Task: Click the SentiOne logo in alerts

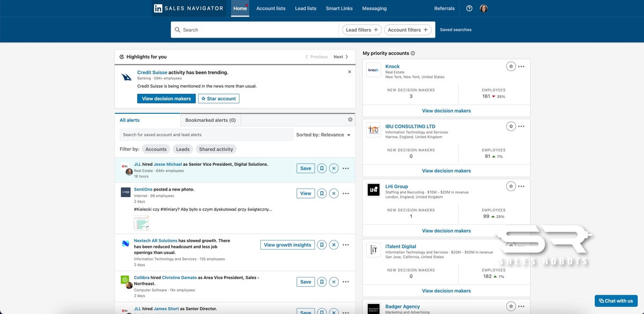Action: click(126, 192)
